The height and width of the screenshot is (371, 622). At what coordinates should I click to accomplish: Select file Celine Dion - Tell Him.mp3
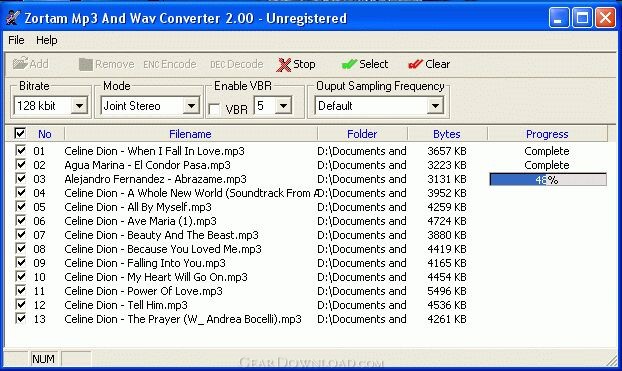126,305
